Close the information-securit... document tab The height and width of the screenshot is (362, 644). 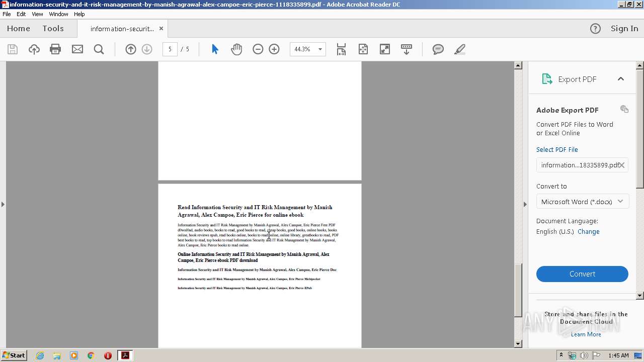click(161, 29)
